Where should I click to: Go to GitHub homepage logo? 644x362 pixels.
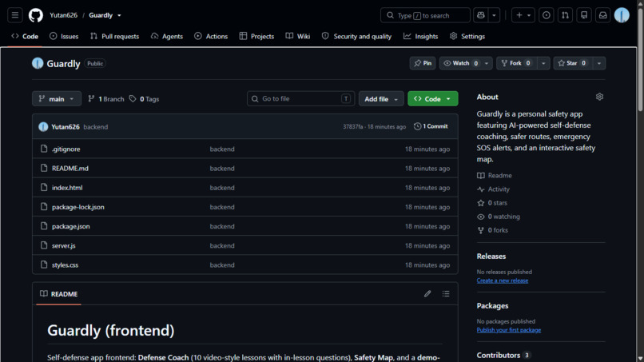pyautogui.click(x=36, y=15)
